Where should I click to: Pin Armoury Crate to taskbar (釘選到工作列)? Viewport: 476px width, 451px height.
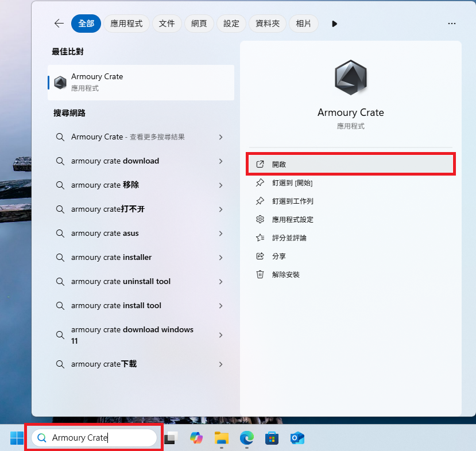click(x=351, y=201)
